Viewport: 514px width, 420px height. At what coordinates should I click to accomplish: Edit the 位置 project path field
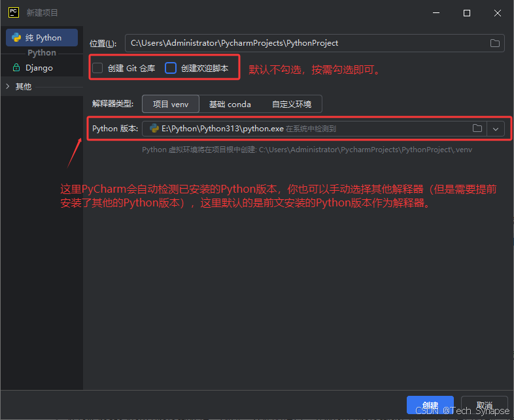pos(315,43)
